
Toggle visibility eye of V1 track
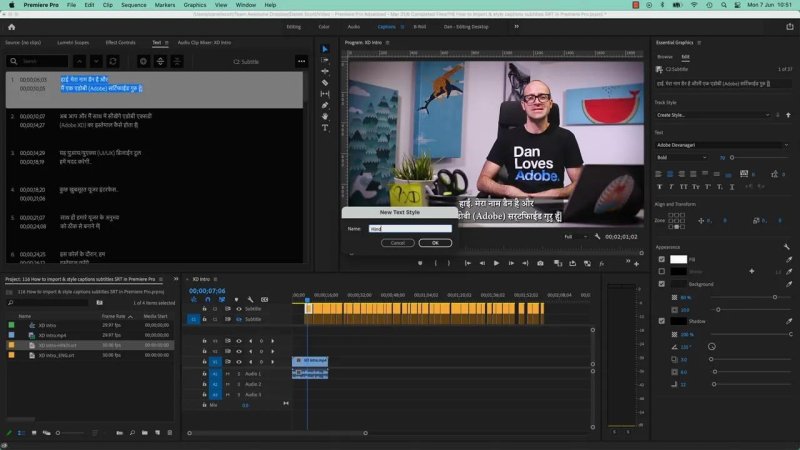click(x=238, y=362)
